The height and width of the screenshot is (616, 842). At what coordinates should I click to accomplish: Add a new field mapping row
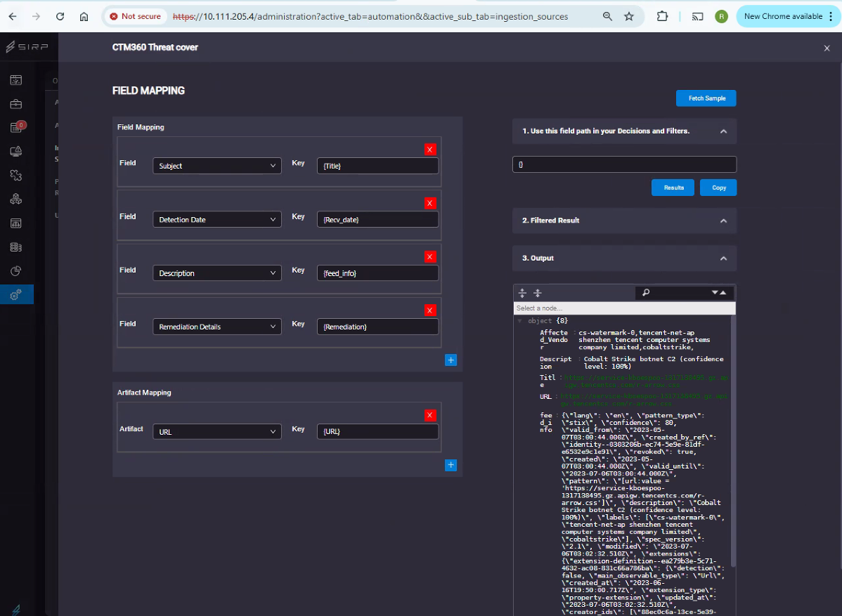click(451, 360)
